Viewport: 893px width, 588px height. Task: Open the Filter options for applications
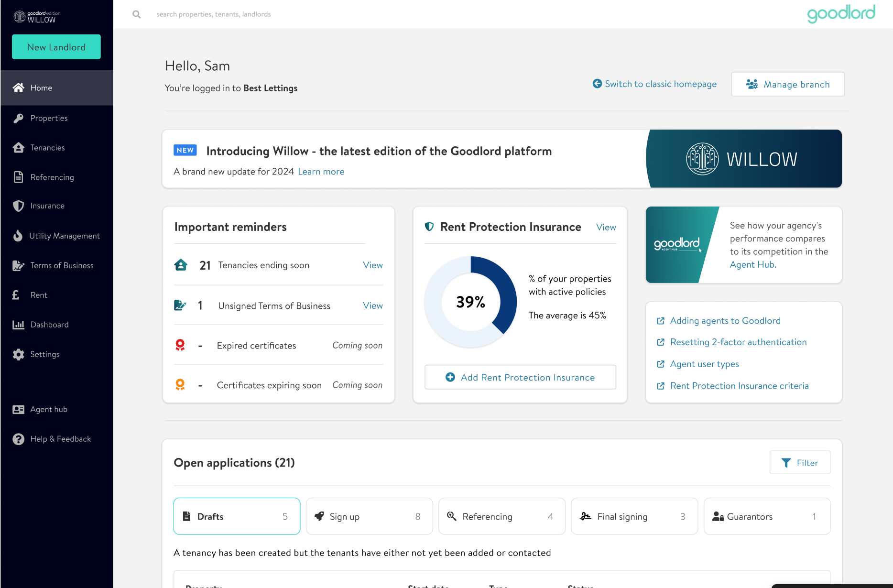(x=800, y=463)
